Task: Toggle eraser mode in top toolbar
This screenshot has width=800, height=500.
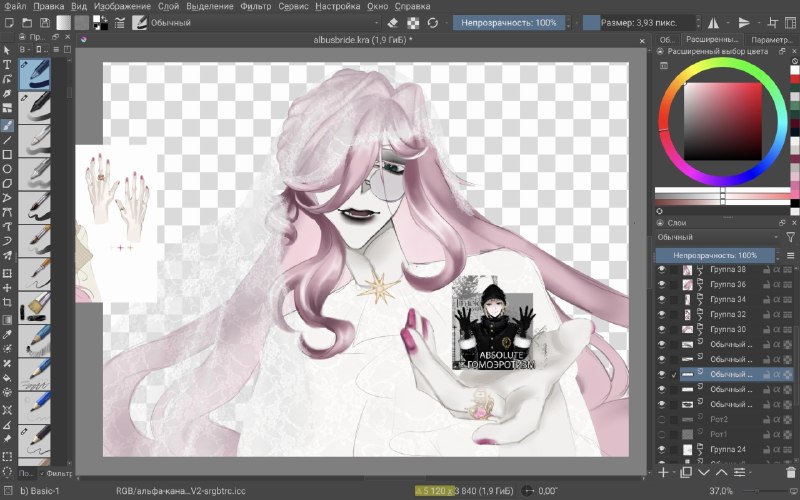Action: [x=392, y=23]
